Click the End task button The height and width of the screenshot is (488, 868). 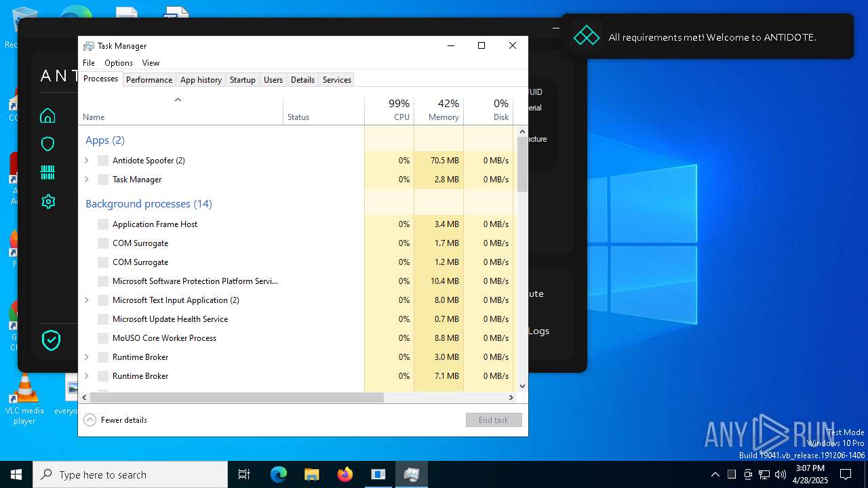[x=494, y=420]
